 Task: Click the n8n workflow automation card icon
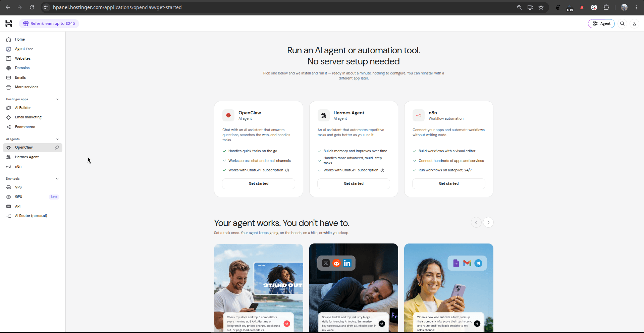click(x=419, y=115)
